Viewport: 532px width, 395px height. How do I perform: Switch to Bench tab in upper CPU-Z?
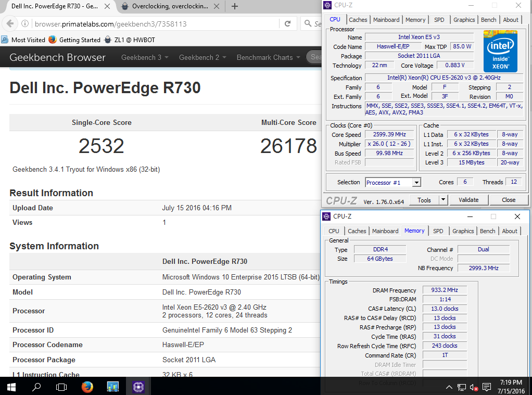[489, 20]
